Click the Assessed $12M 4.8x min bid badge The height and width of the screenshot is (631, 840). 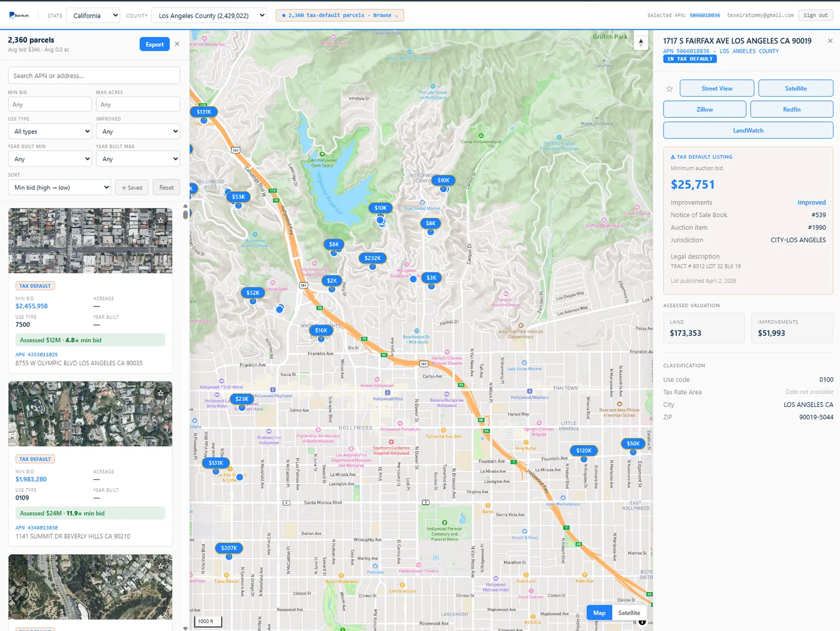click(x=90, y=340)
